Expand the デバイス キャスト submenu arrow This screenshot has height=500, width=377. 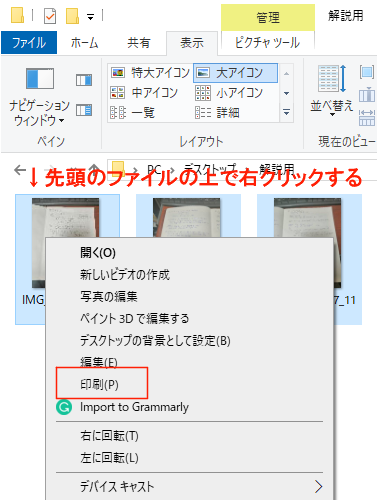318,487
